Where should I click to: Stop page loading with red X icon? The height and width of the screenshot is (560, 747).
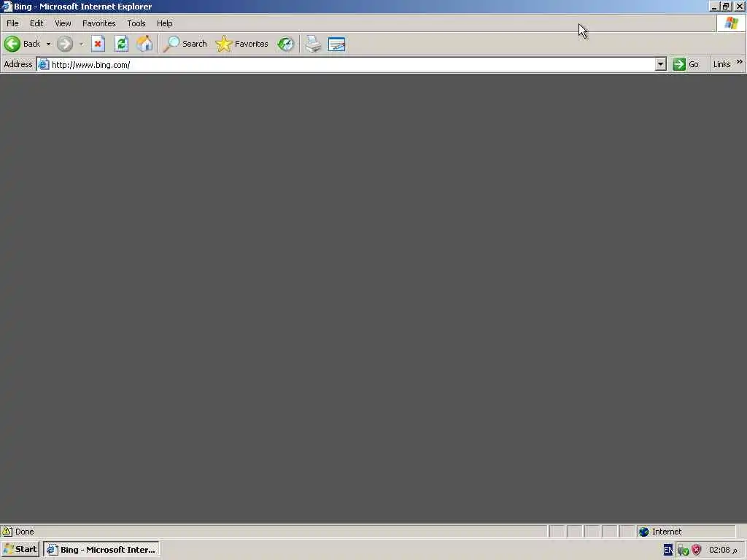(x=98, y=44)
